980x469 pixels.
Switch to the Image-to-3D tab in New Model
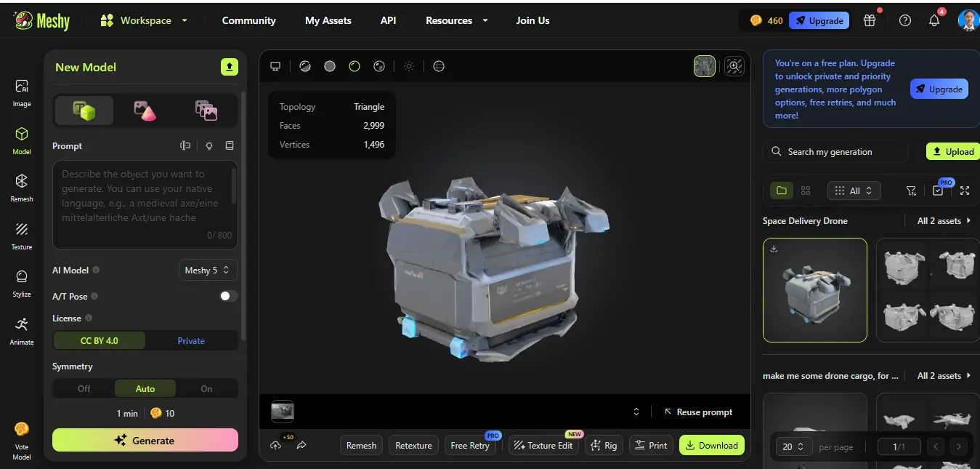click(145, 111)
